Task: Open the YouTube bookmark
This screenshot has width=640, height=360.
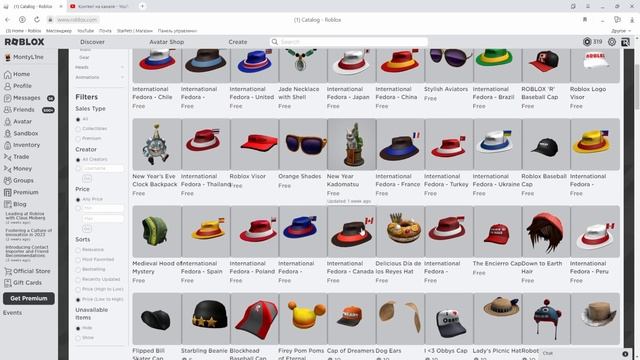Action: (85, 31)
